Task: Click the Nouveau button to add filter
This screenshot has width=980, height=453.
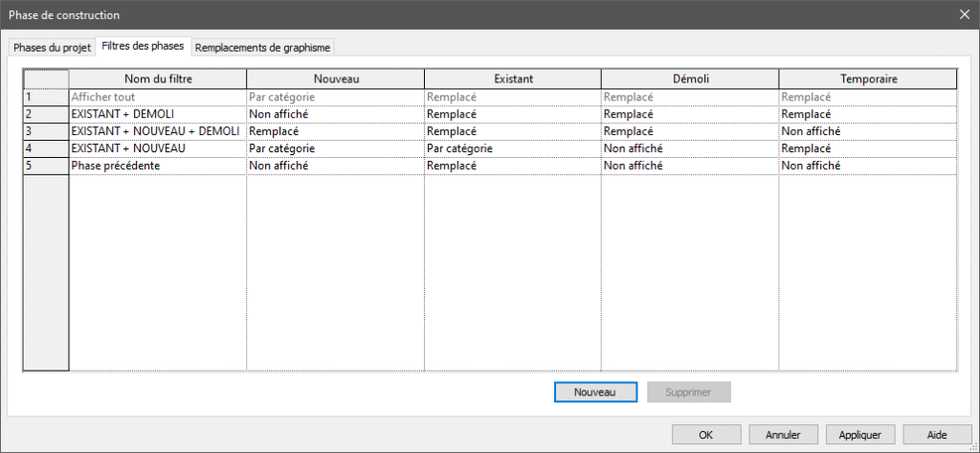Action: pyautogui.click(x=592, y=392)
